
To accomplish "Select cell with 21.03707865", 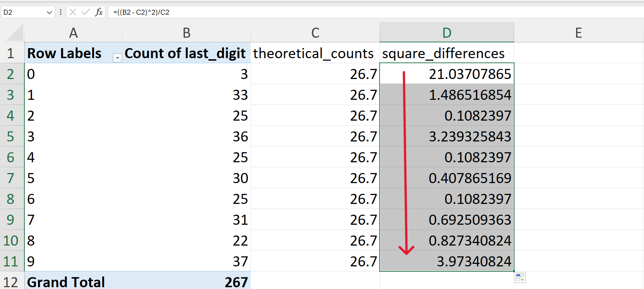I will (447, 74).
